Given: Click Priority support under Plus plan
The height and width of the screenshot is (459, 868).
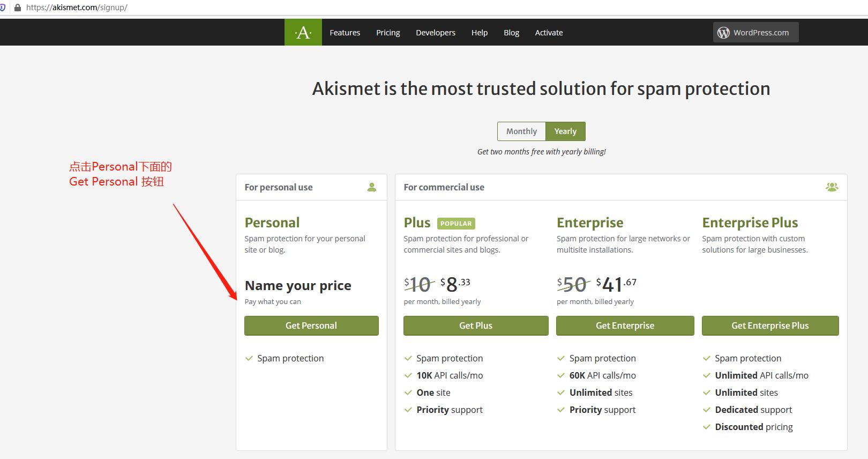Looking at the screenshot, I should coord(450,410).
